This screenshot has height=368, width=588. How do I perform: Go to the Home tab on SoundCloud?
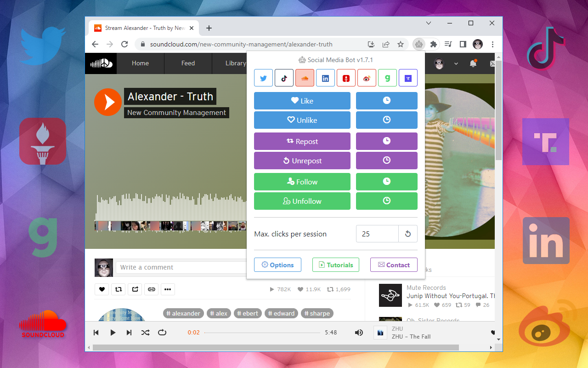click(x=140, y=63)
